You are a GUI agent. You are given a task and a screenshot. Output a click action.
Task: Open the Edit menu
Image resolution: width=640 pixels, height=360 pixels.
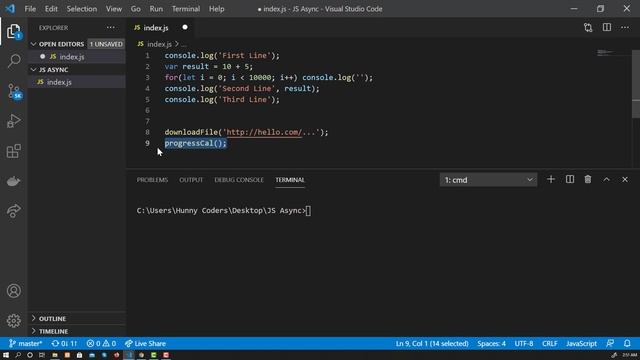point(51,9)
